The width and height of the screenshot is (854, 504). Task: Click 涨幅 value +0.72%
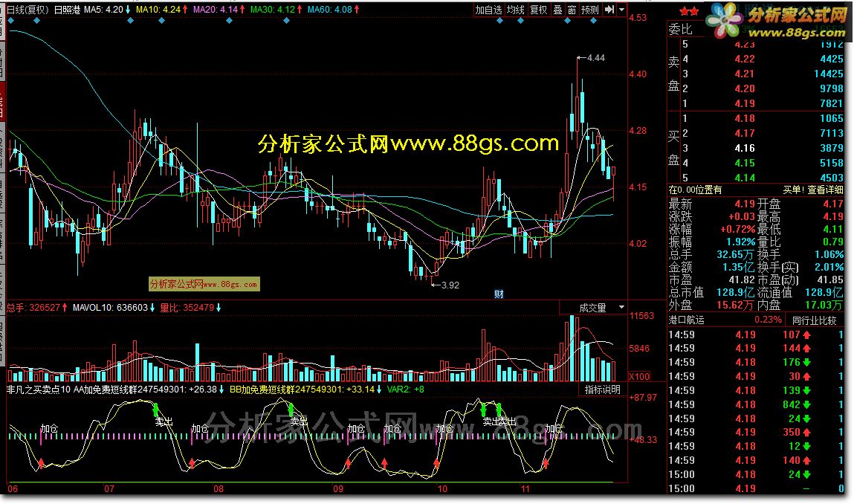(738, 229)
